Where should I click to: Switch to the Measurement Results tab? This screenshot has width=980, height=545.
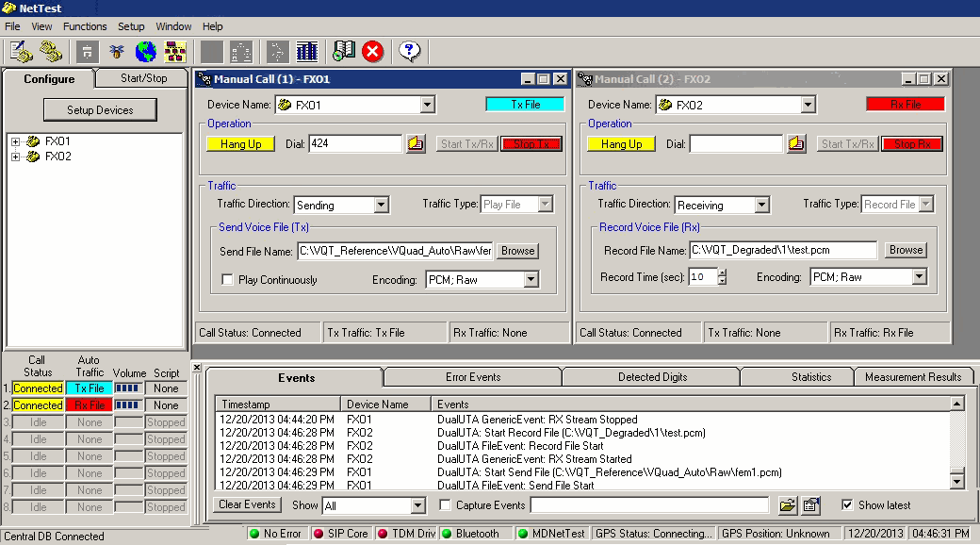click(x=913, y=377)
